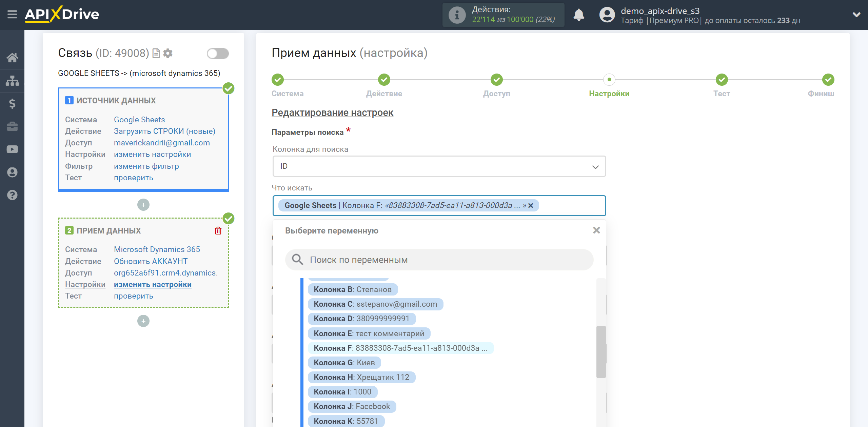Select variable Колонка I: 1000
The height and width of the screenshot is (427, 868).
point(342,392)
